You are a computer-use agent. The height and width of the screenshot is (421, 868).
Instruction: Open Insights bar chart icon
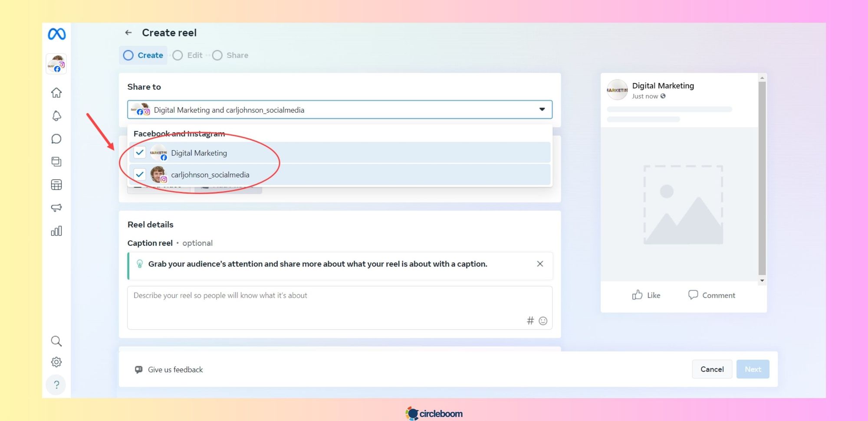56,231
